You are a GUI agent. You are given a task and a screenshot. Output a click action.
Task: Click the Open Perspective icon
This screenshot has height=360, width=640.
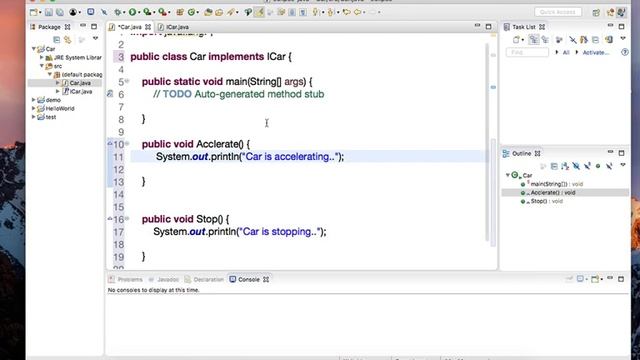coord(596,12)
